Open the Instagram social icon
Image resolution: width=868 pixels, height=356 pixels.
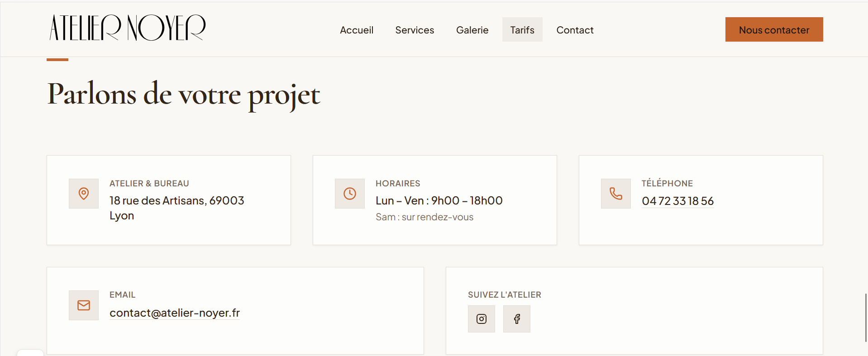[481, 319]
